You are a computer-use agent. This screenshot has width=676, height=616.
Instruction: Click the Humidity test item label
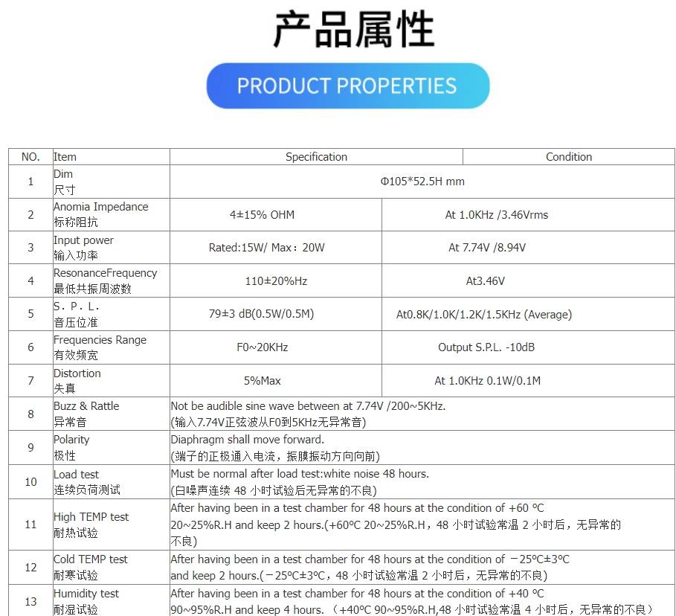tap(86, 594)
